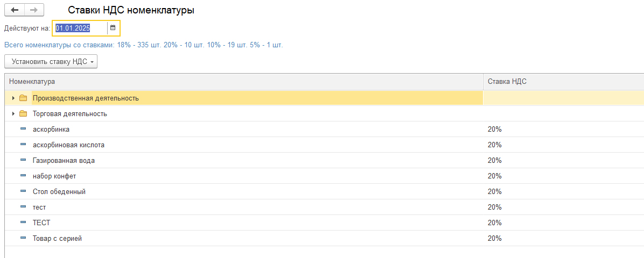
Task: Click the Торговая деятельность folder icon
Action: [23, 114]
